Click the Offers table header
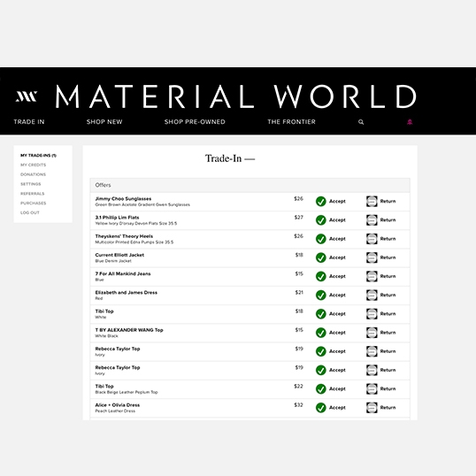 tap(250, 185)
